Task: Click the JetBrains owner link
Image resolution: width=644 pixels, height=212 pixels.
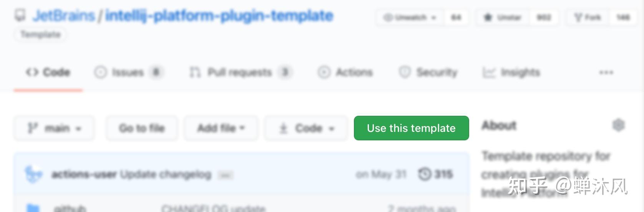Action: (x=64, y=16)
